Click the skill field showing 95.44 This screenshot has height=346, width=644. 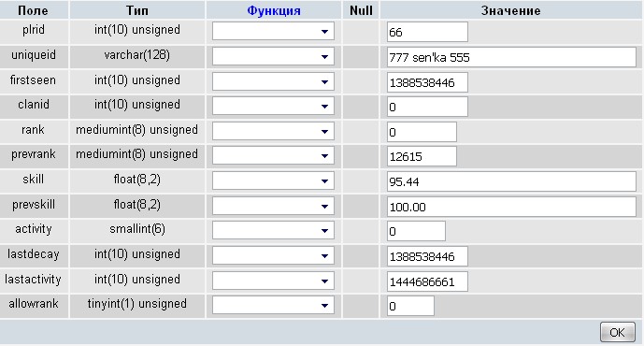(511, 181)
